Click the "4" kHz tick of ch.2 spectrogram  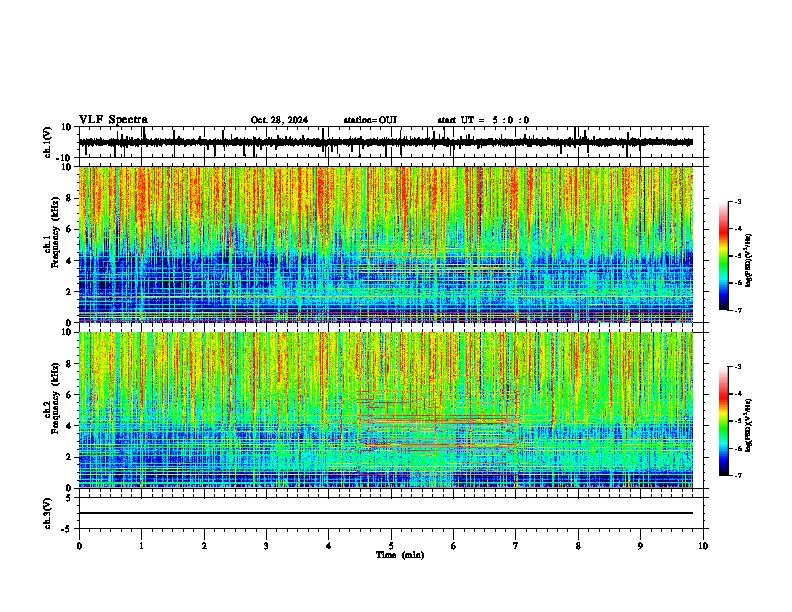click(x=70, y=426)
